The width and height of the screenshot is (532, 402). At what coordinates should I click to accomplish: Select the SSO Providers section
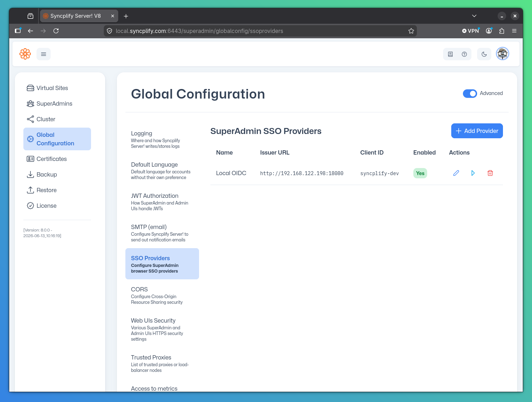coord(162,264)
